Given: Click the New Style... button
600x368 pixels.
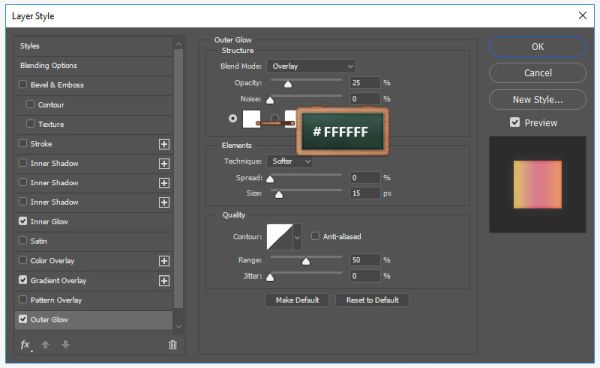Looking at the screenshot, I should pos(537,100).
